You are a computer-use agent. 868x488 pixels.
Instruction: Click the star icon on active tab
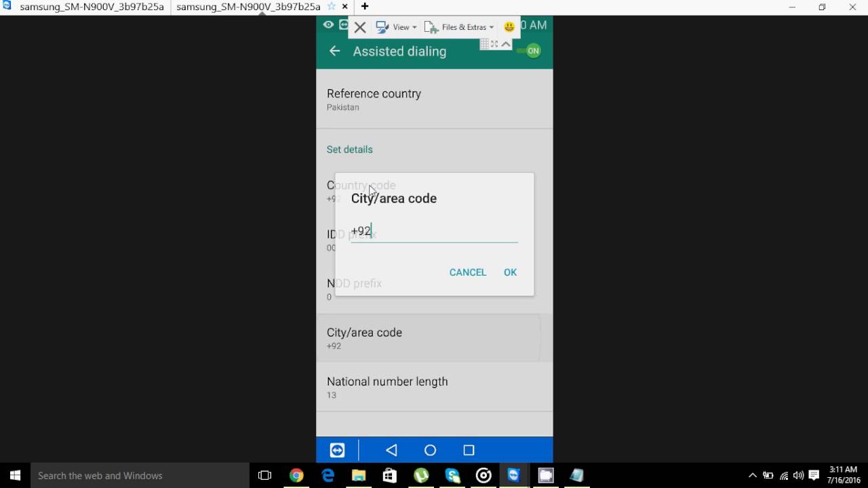332,7
